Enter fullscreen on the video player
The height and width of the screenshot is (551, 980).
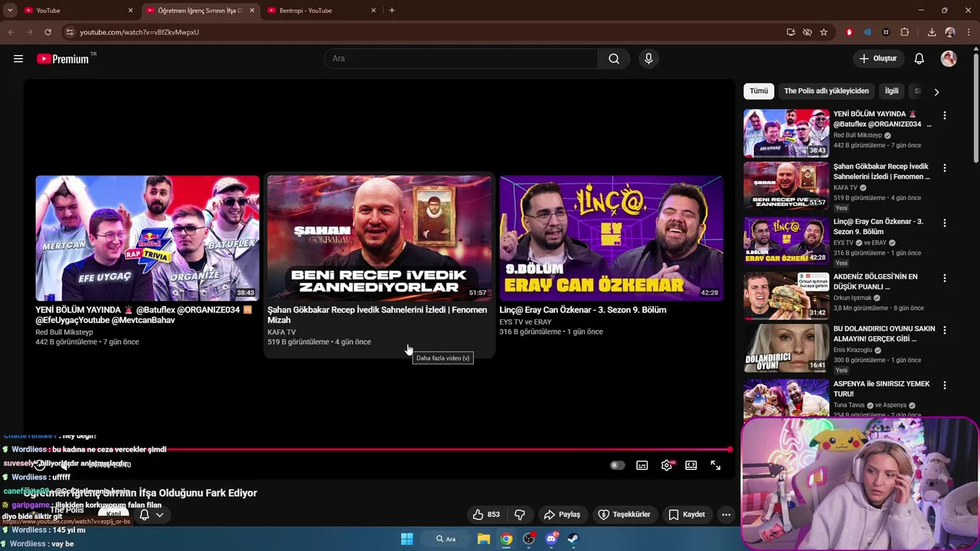click(716, 465)
